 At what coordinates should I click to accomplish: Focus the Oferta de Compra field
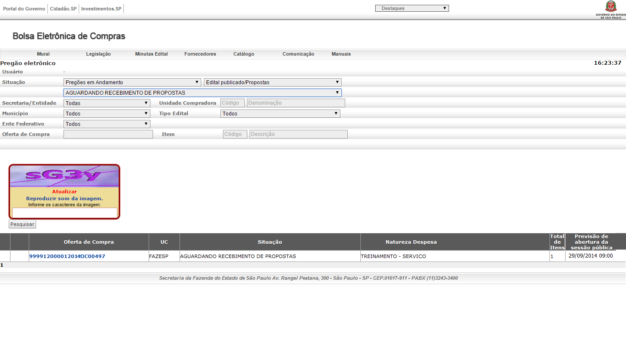coord(108,134)
